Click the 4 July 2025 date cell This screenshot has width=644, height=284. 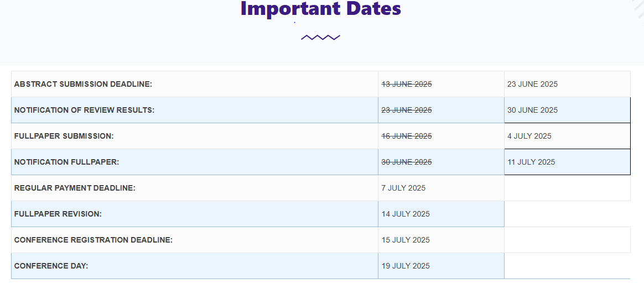click(567, 136)
